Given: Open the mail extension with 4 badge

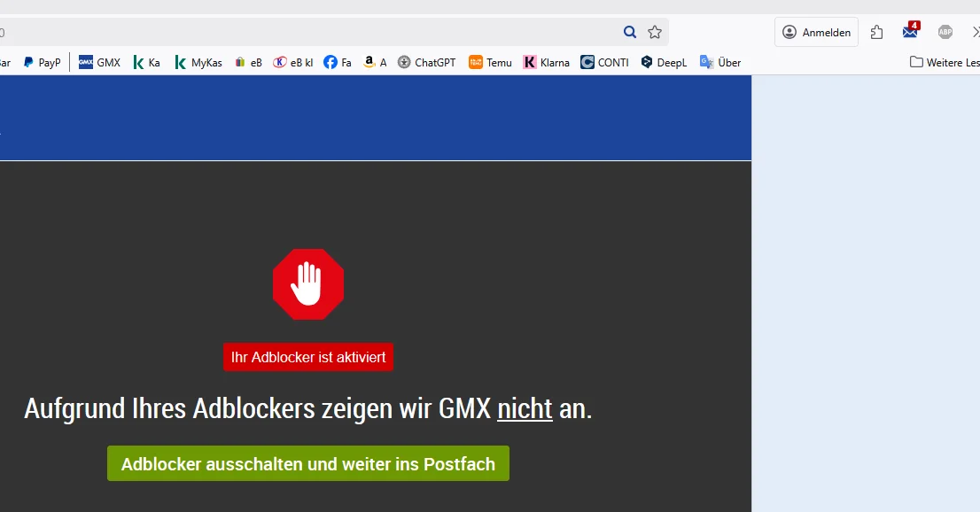Looking at the screenshot, I should point(911,30).
